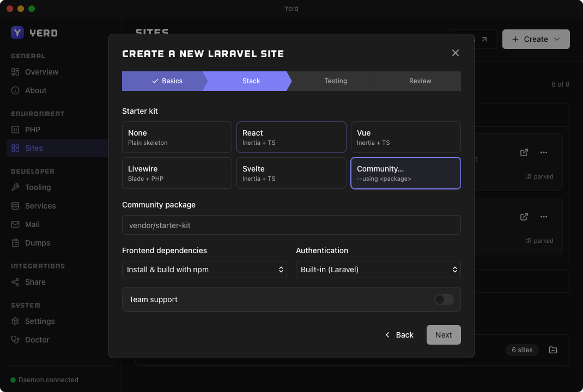Click the Daemon connected status text
The image size is (583, 392).
coord(48,379)
